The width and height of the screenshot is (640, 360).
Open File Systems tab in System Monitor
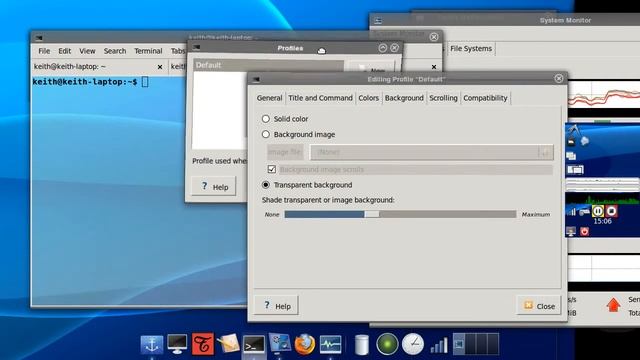point(471,49)
